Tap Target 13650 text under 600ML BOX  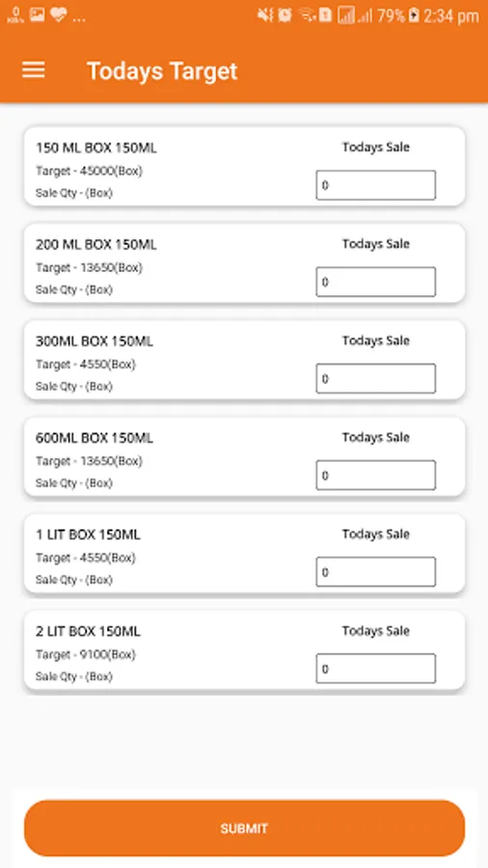pyautogui.click(x=89, y=461)
